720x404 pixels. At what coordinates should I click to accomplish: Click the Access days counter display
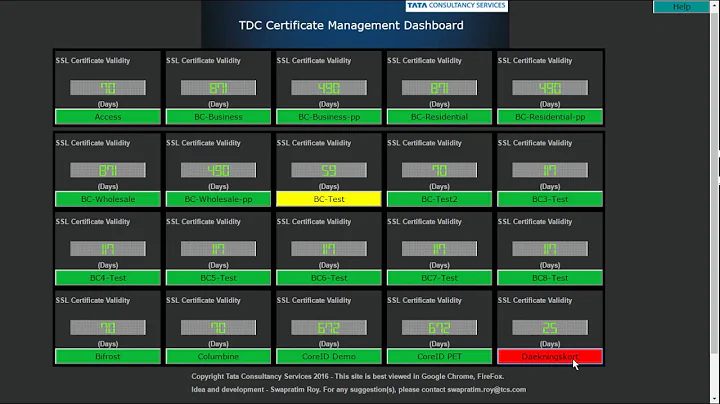(108, 88)
